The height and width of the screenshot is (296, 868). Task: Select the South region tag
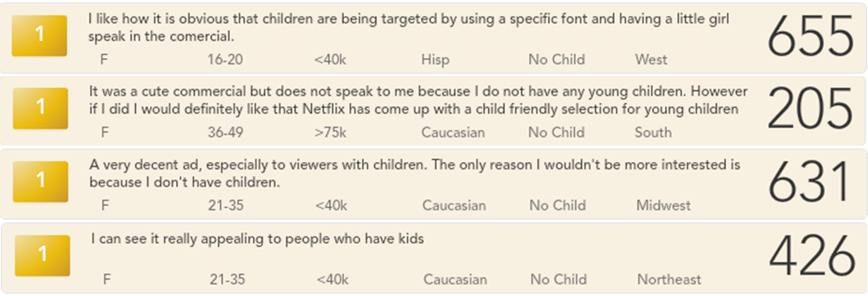[653, 132]
